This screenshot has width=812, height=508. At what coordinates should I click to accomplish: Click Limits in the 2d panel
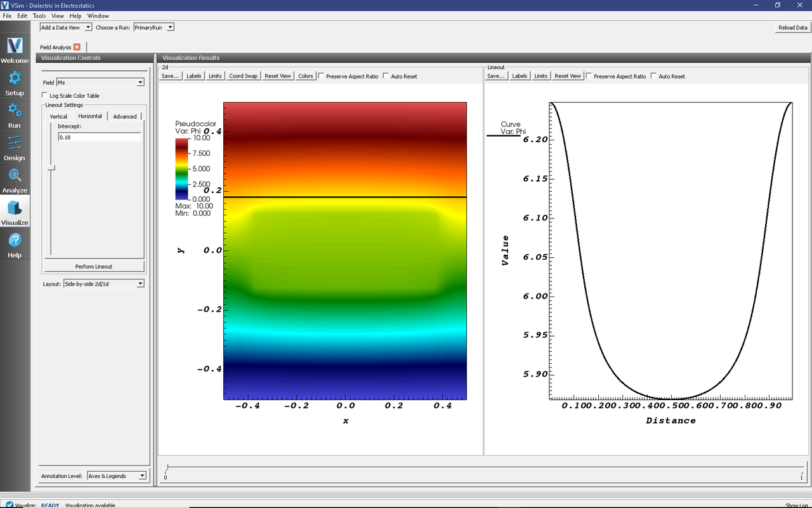(216, 76)
